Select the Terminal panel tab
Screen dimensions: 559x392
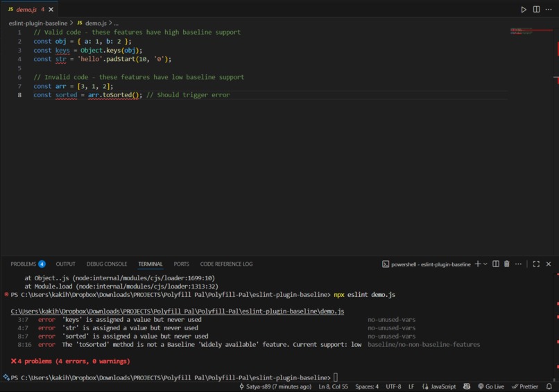[x=150, y=264]
